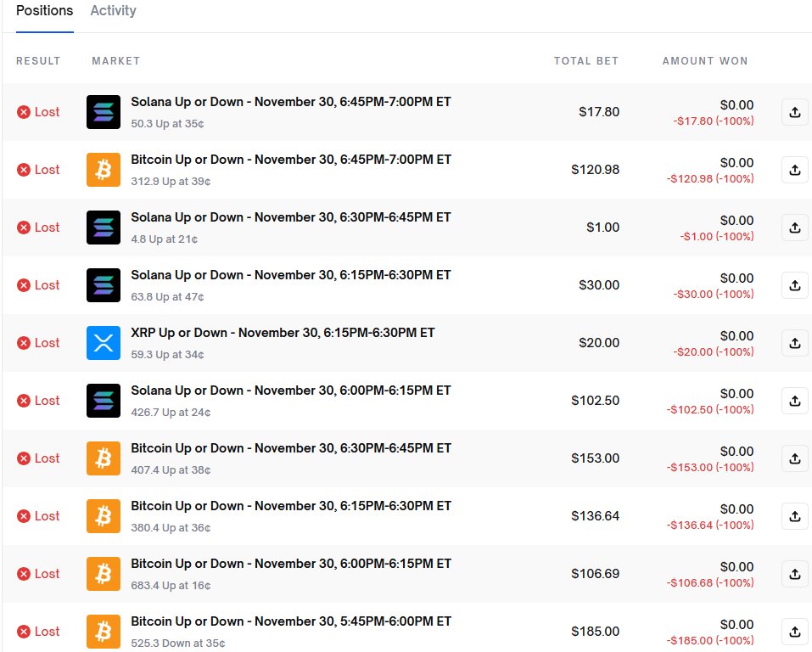The height and width of the screenshot is (652, 812).
Task: Open Bitcoin Up or Down 6:15PM-6:30PM market
Action: click(x=291, y=506)
